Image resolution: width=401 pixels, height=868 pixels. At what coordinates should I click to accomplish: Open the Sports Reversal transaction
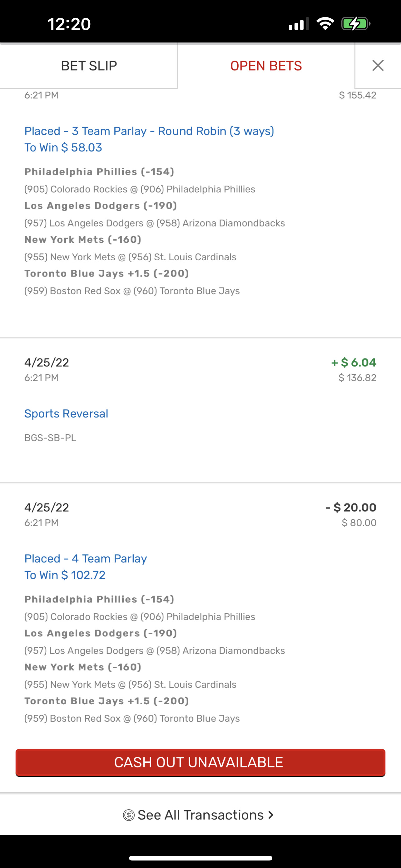[66, 414]
